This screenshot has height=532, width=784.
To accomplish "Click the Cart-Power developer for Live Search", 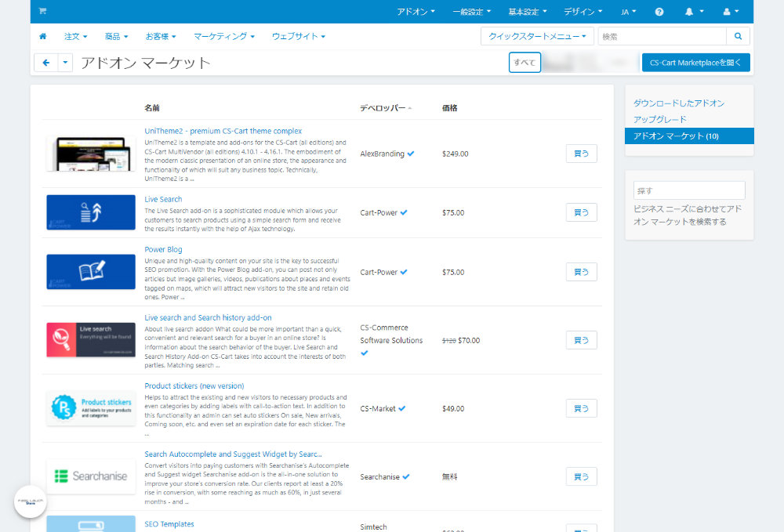I will coord(379,212).
